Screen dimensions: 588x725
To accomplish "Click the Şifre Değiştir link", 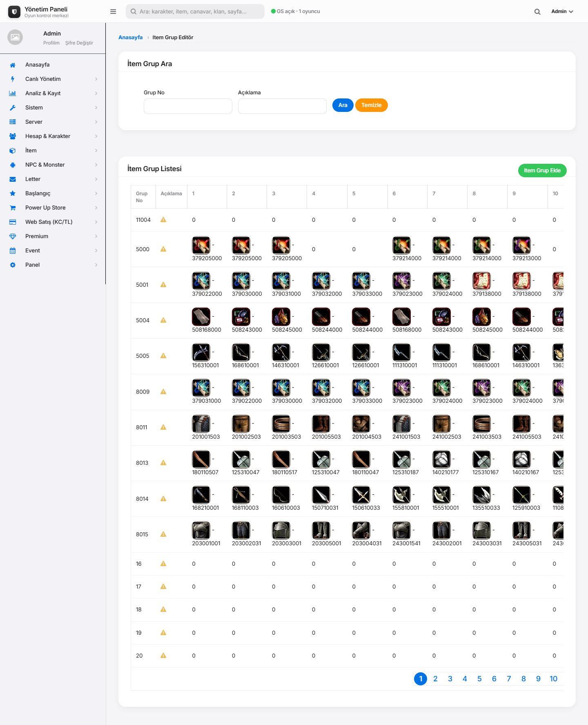I will coord(79,43).
